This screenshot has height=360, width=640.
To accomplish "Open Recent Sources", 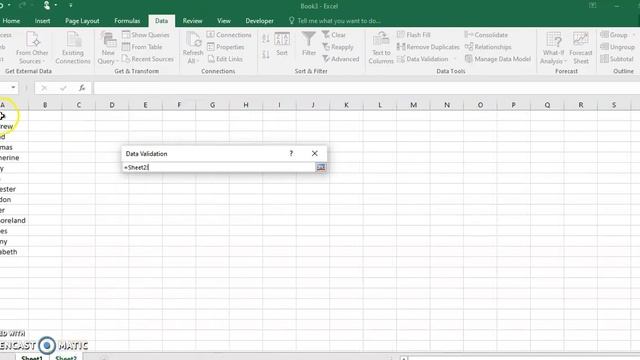I will point(148,59).
